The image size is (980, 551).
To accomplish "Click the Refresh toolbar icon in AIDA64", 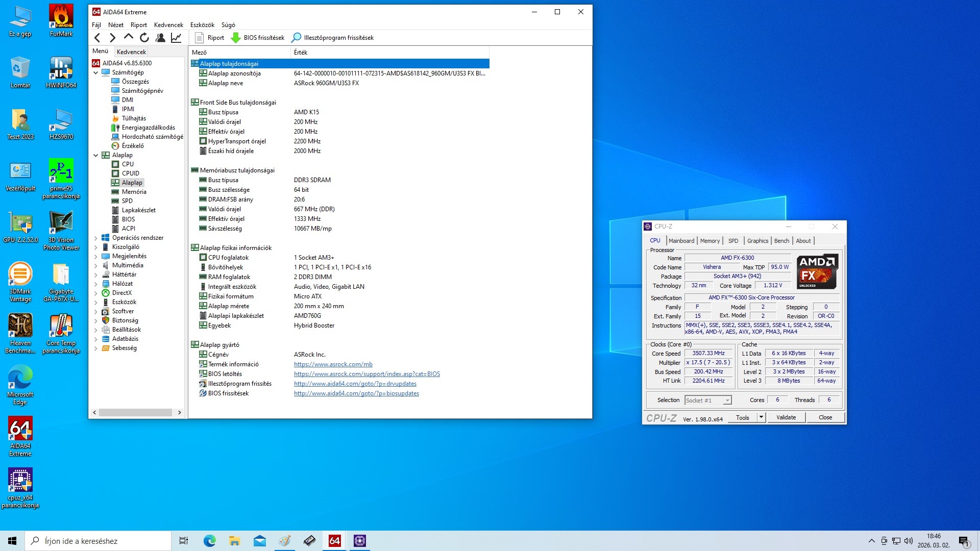I will click(144, 38).
